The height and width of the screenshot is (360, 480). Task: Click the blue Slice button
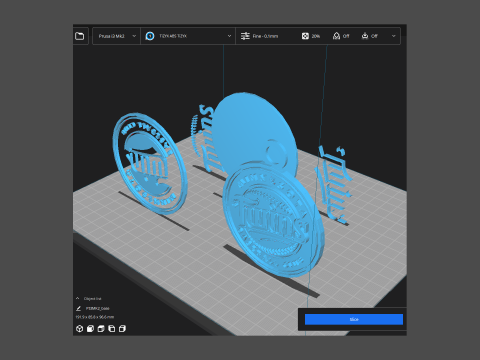click(x=354, y=319)
